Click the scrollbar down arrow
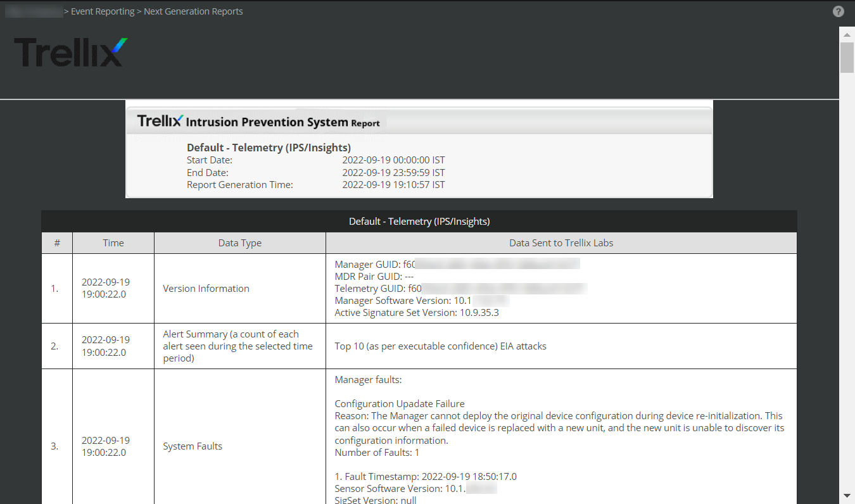855x504 pixels. click(x=847, y=495)
